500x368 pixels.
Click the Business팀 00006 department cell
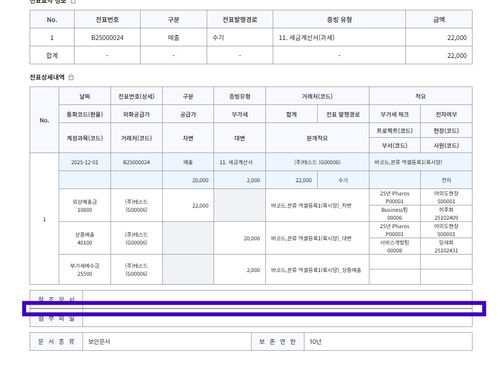(395, 214)
